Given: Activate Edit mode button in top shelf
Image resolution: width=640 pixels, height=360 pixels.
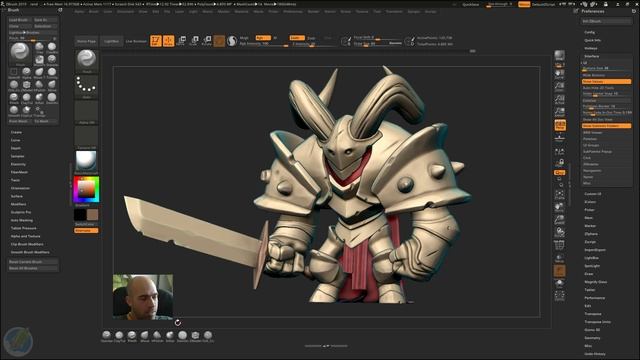Looking at the screenshot, I should 156,40.
